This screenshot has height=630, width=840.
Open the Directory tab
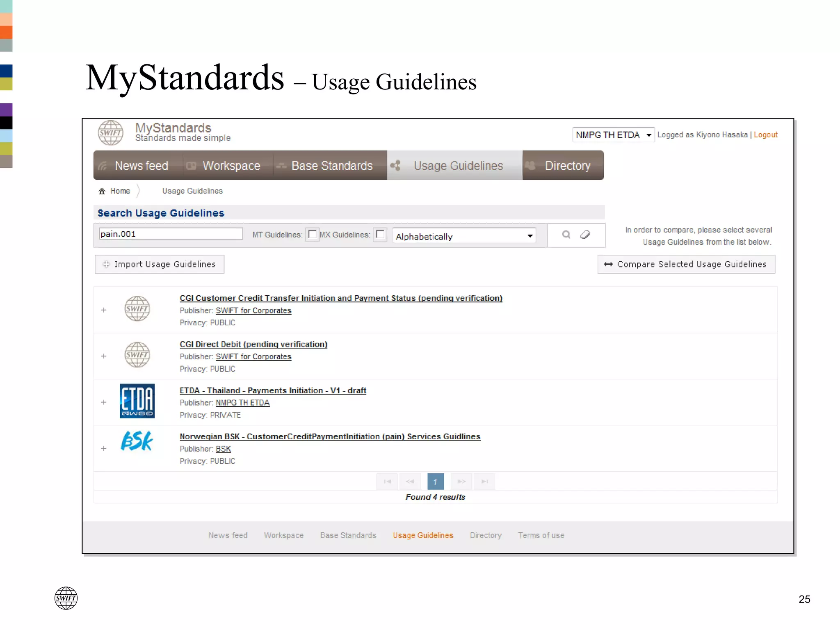(x=563, y=165)
